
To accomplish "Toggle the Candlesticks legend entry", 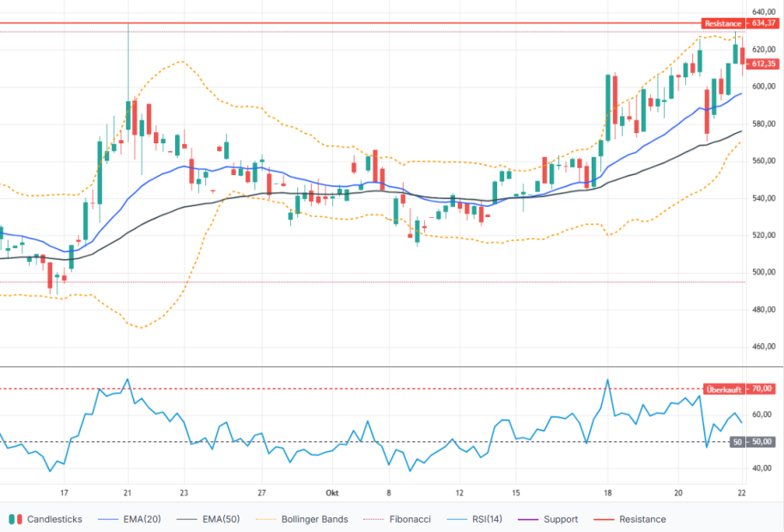I will [46, 519].
